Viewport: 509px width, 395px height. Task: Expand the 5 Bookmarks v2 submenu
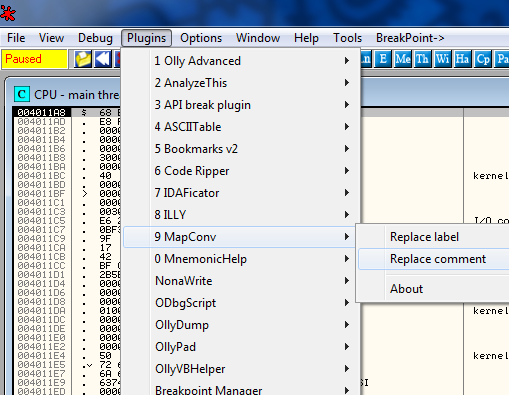pyautogui.click(x=239, y=149)
